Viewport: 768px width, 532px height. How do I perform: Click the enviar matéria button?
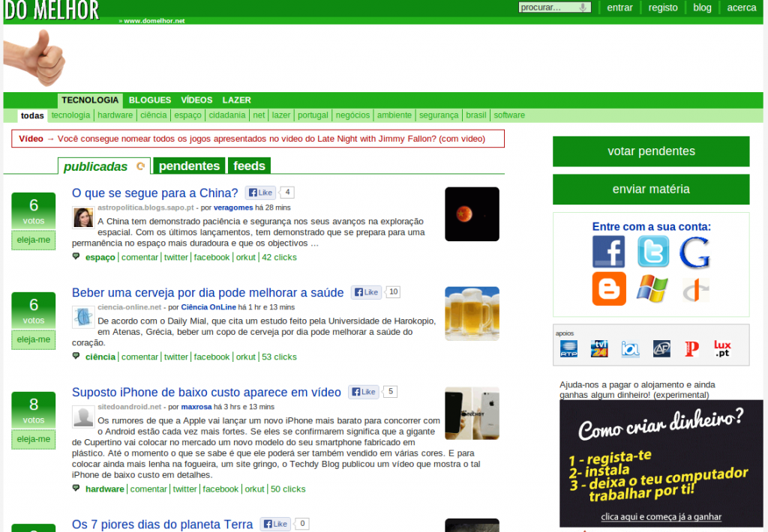651,189
